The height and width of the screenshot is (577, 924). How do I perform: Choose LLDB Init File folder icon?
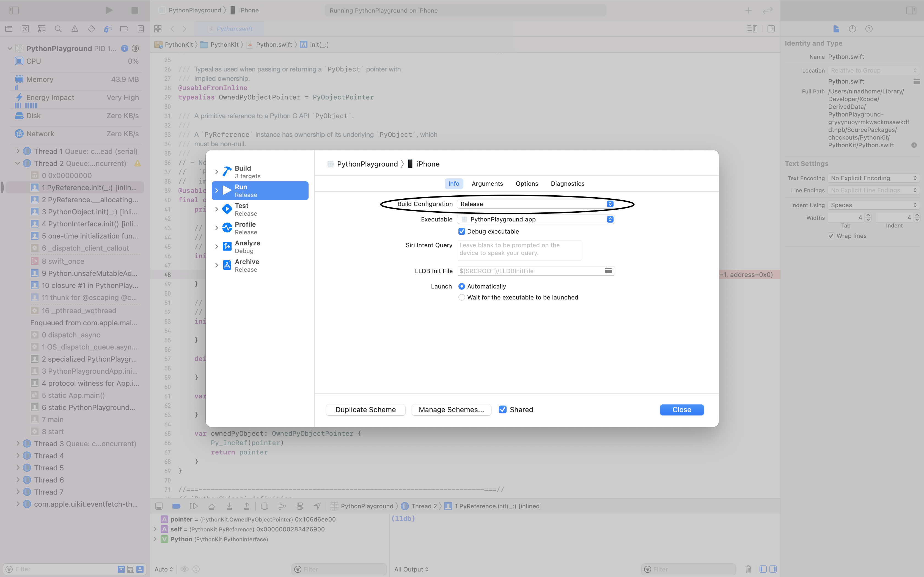pos(608,271)
